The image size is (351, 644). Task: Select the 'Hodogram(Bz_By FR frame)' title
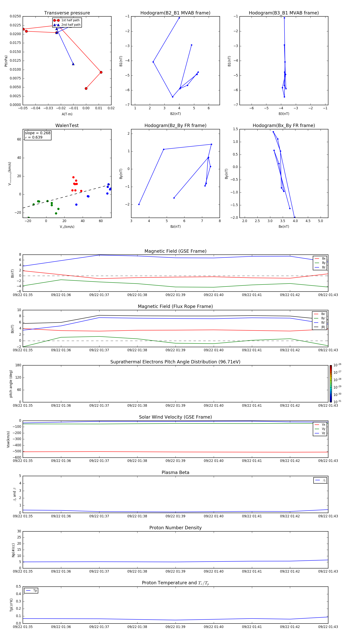[x=175, y=125]
